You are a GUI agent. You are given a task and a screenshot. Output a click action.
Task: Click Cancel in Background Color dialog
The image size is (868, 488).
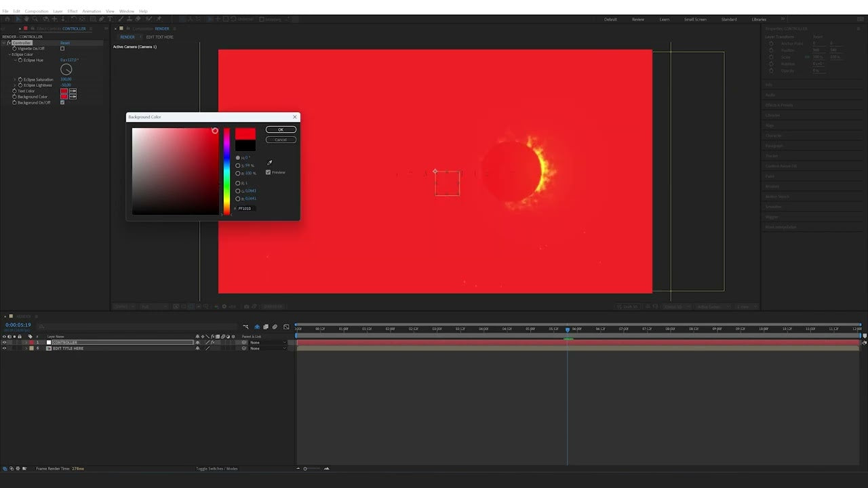click(281, 140)
